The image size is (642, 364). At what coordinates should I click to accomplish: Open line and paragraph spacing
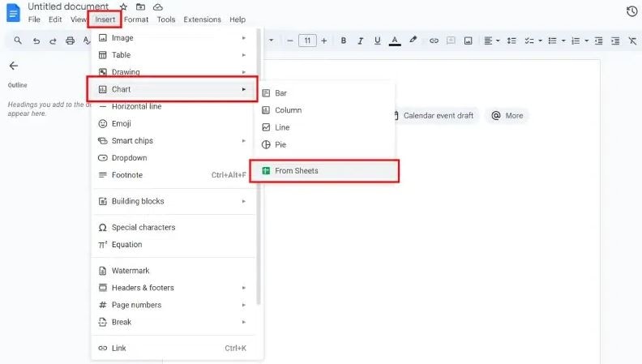pos(511,41)
